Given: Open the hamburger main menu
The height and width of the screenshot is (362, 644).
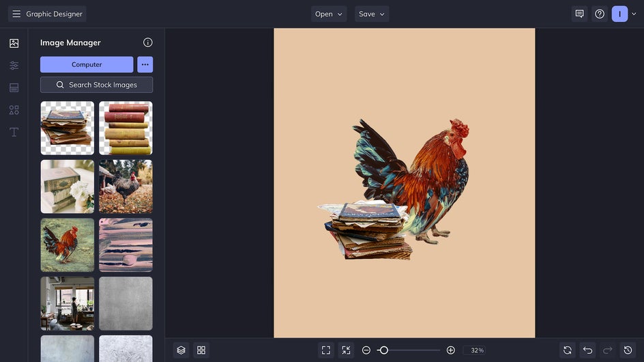Looking at the screenshot, I should tap(16, 14).
